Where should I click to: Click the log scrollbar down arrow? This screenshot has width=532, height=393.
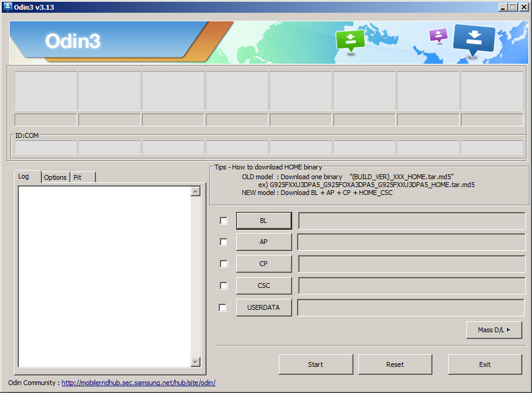pos(196,362)
